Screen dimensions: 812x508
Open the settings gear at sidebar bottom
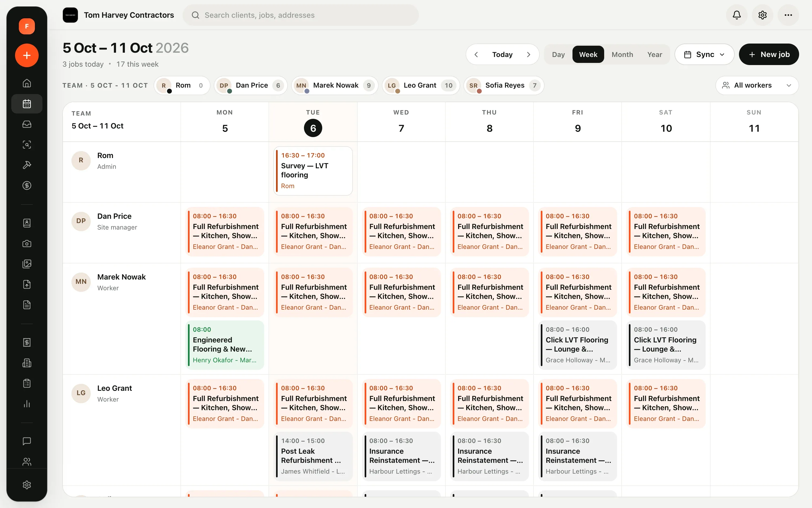(27, 485)
